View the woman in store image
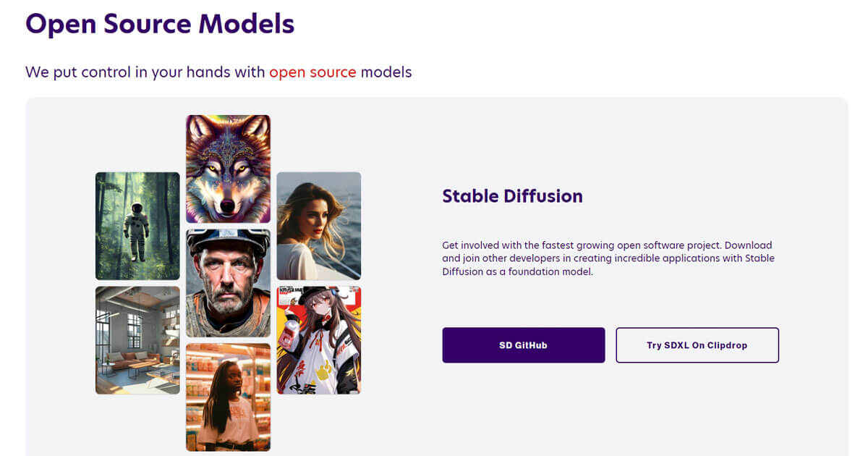This screenshot has height=456, width=868. pos(228,397)
